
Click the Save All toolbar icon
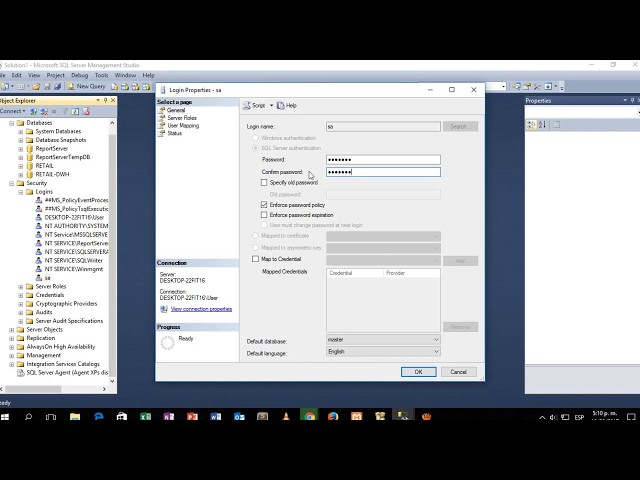pyautogui.click(x=58, y=87)
